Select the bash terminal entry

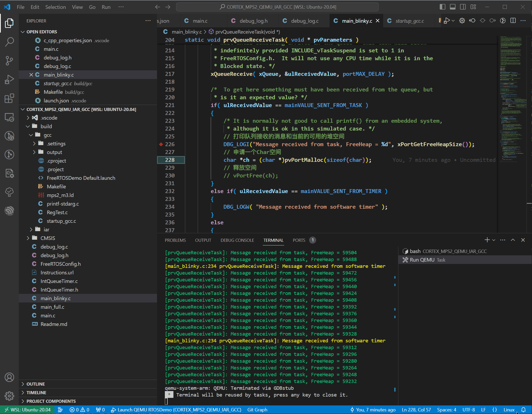click(x=465, y=251)
